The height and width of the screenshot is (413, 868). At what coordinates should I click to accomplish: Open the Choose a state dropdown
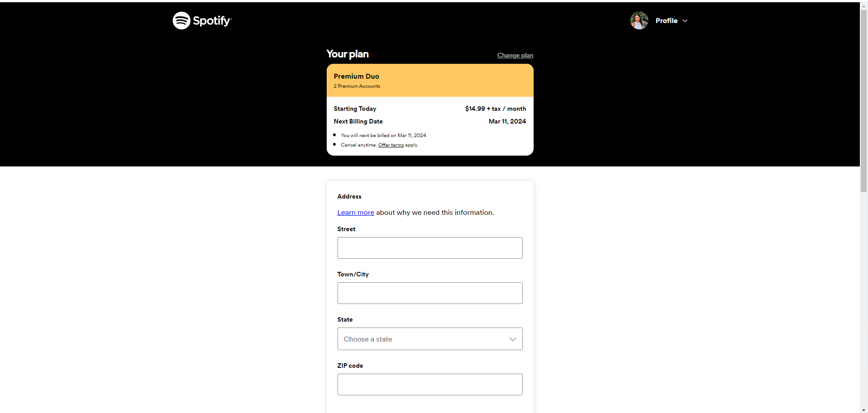(x=429, y=339)
